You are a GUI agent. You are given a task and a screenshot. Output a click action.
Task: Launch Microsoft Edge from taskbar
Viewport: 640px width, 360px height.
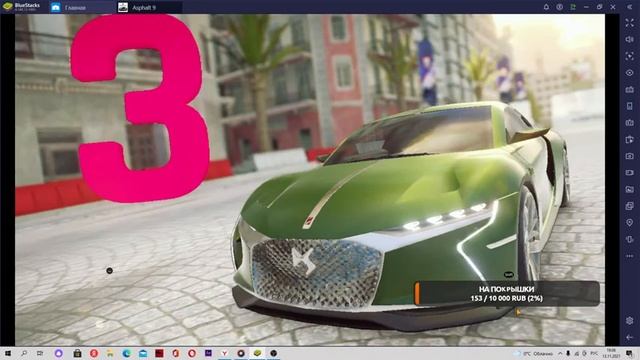(x=126, y=353)
